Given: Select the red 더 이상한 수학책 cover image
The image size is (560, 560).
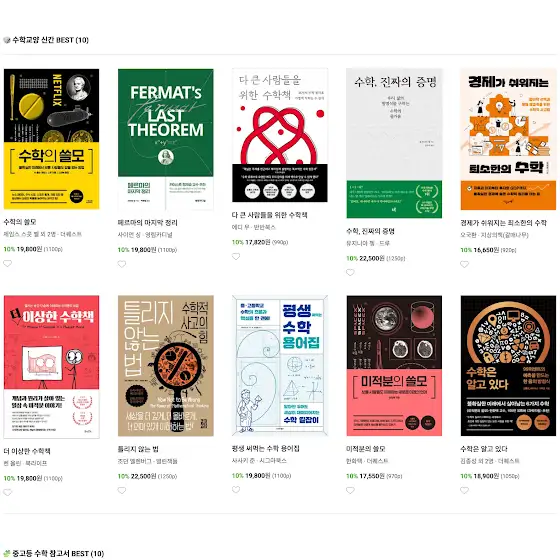Looking at the screenshot, I should click(51, 367).
